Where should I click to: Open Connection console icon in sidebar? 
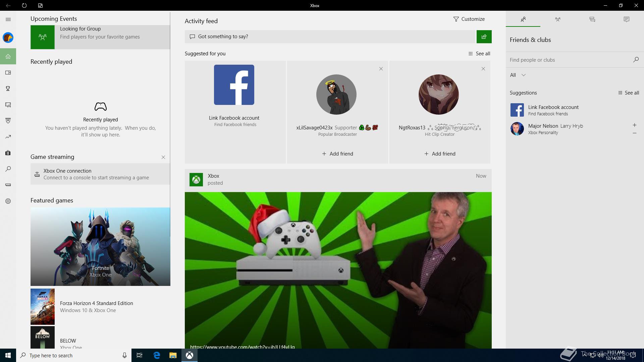[x=8, y=185]
